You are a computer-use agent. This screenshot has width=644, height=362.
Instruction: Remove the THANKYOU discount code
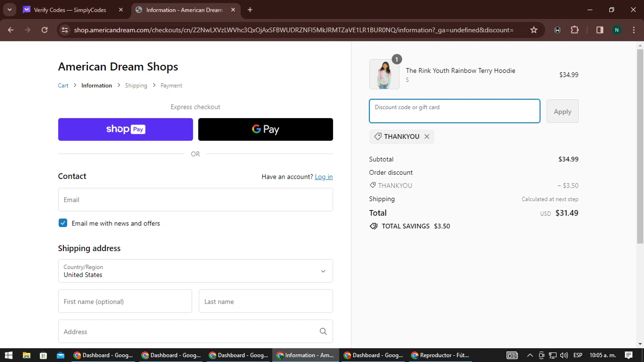click(427, 137)
